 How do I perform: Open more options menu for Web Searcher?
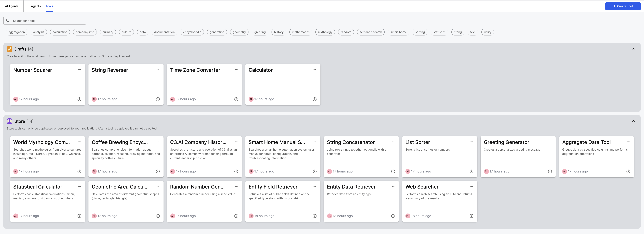pos(472,186)
